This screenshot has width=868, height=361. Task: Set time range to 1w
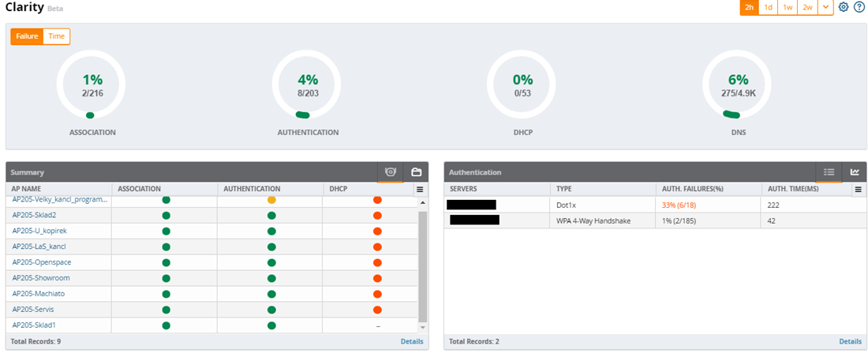(788, 7)
